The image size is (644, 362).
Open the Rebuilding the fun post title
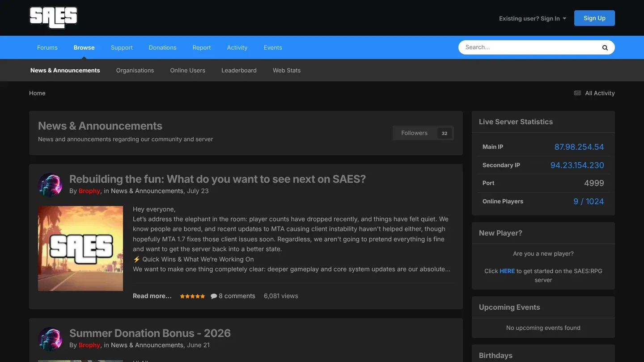[x=217, y=179]
